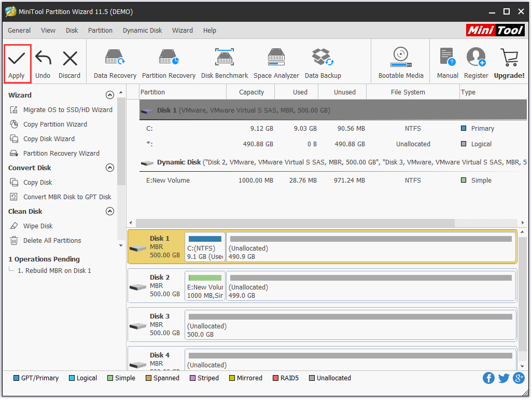532x400 pixels.
Task: Open Space Analyzer
Action: pyautogui.click(x=276, y=64)
